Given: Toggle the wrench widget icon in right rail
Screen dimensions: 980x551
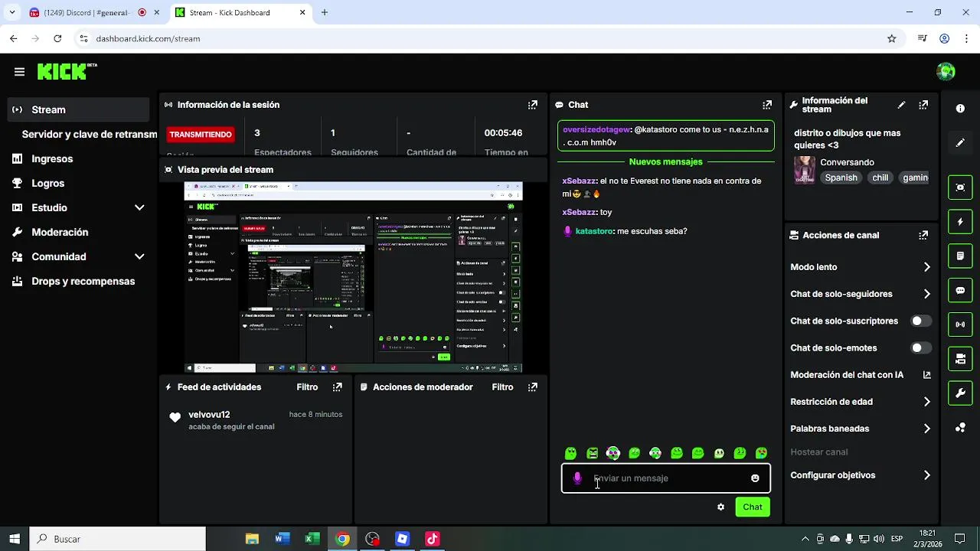Looking at the screenshot, I should pos(960,393).
